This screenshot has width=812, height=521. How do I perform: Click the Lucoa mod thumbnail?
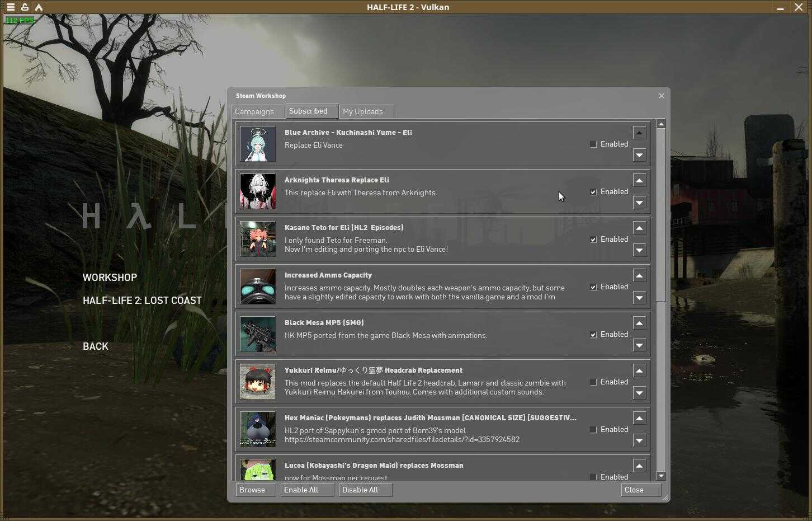pyautogui.click(x=258, y=470)
